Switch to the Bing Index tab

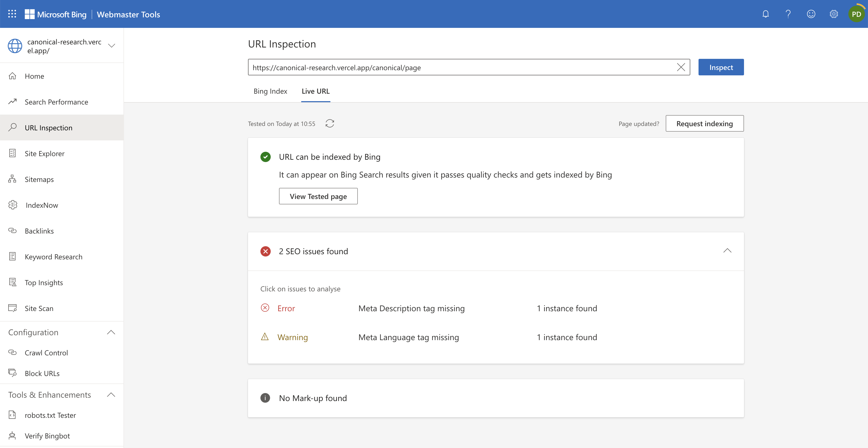[270, 91]
